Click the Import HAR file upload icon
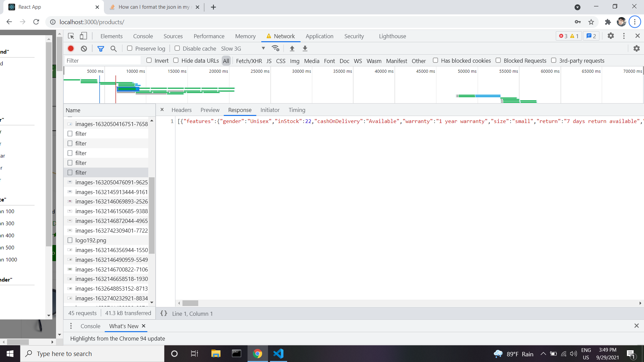 tap(292, 48)
